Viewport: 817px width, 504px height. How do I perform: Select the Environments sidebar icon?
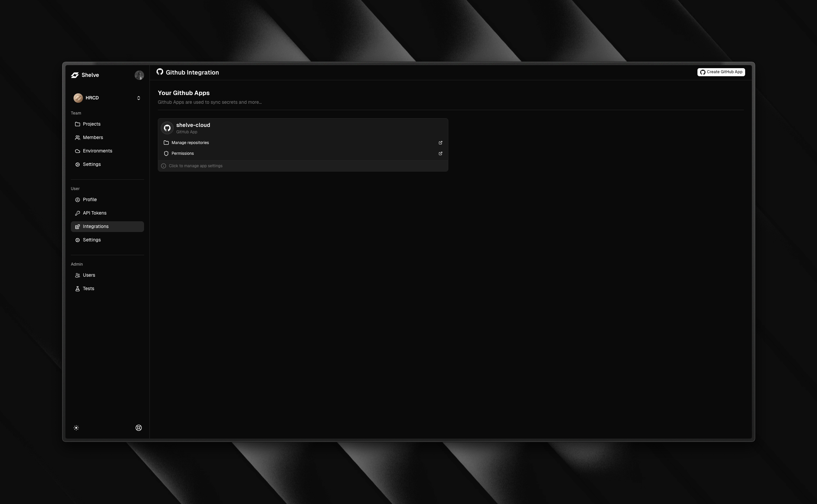(x=78, y=150)
